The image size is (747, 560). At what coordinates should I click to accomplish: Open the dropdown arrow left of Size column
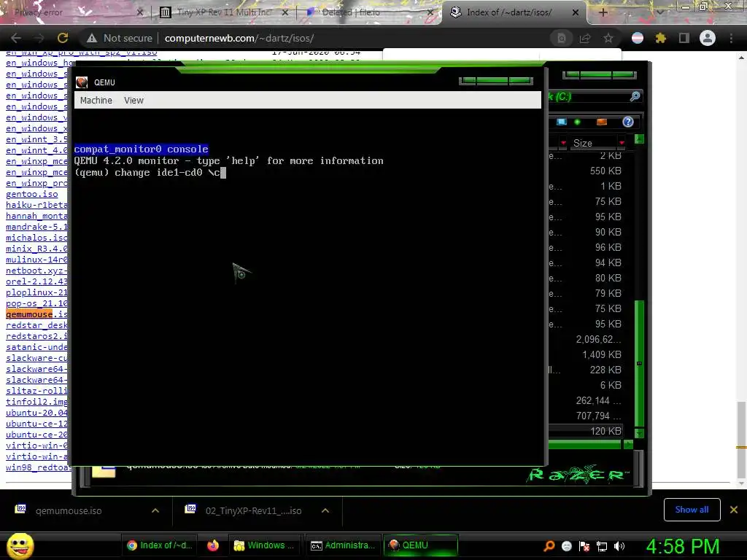[x=563, y=143]
